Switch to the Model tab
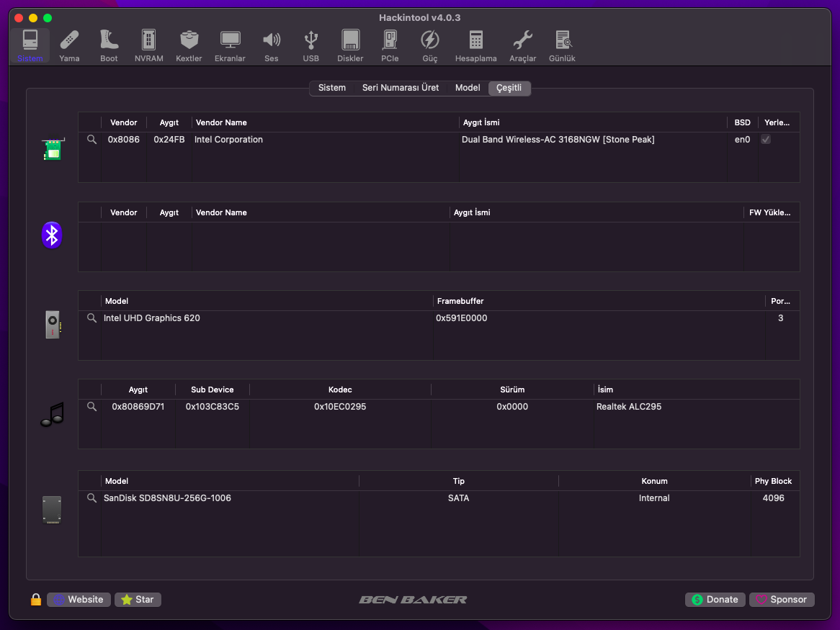Image resolution: width=840 pixels, height=630 pixels. [x=468, y=88]
